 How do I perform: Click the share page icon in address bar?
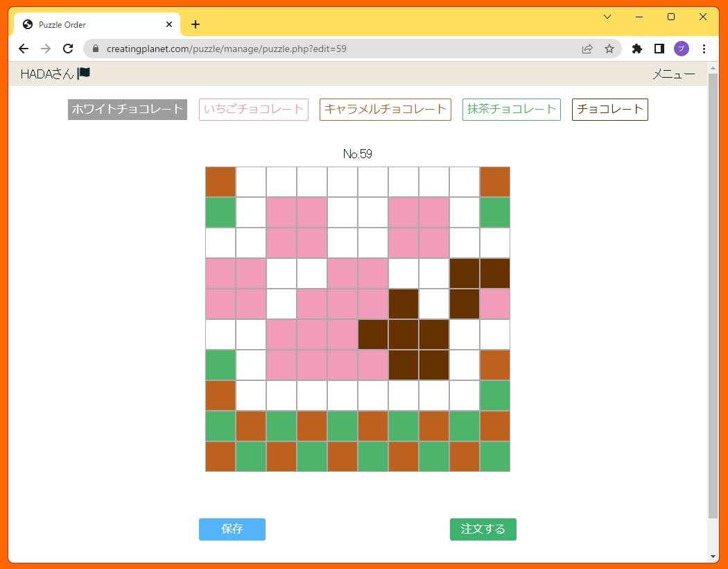pos(587,49)
